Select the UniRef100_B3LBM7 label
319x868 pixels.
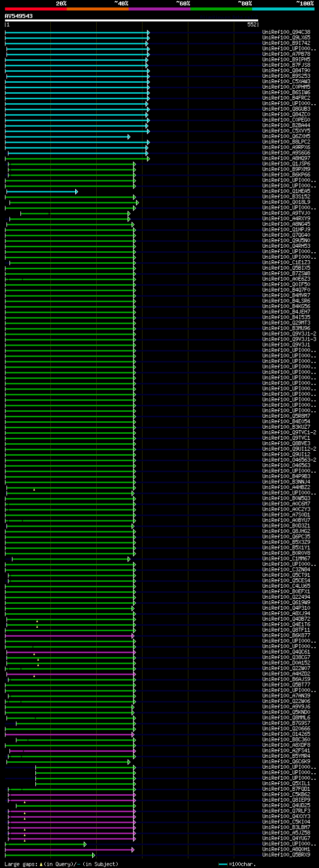pos(286,828)
